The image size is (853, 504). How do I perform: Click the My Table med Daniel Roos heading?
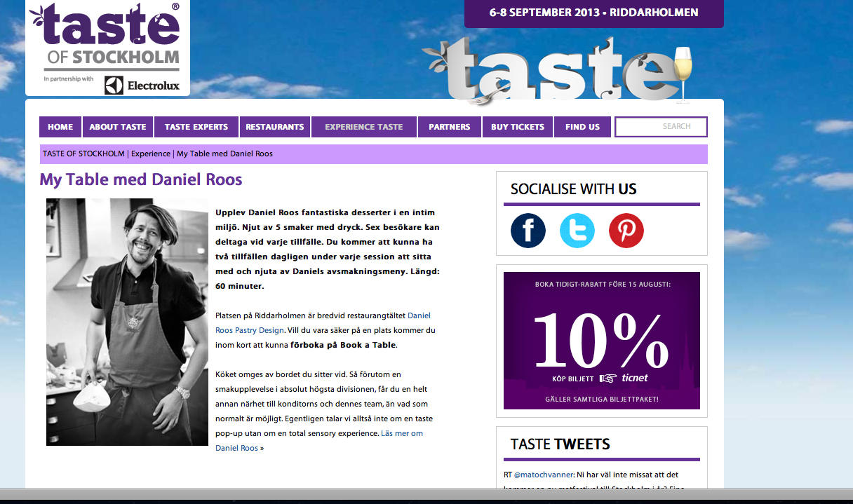point(141,179)
